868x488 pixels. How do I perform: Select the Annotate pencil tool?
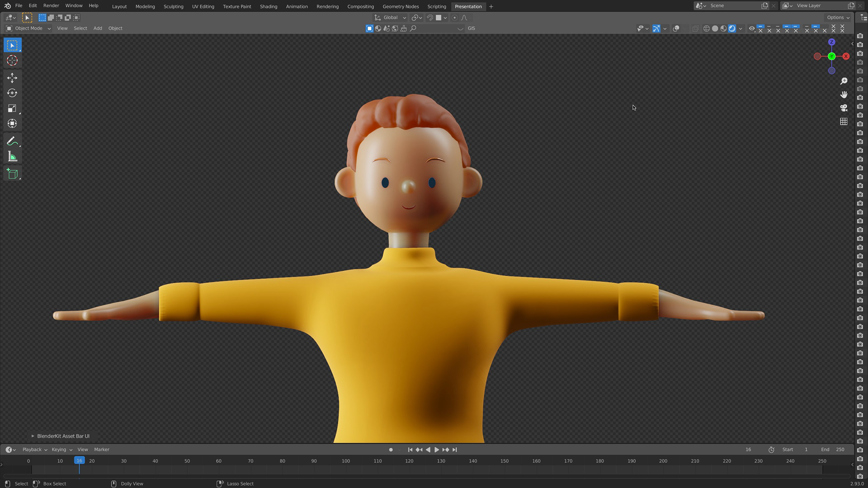12,141
